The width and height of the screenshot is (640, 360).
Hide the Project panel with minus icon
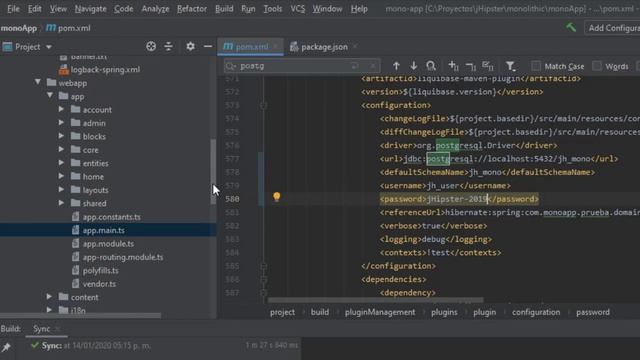208,47
